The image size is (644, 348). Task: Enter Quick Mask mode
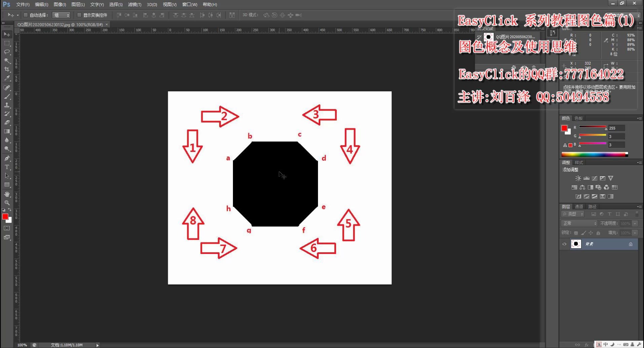coord(7,228)
